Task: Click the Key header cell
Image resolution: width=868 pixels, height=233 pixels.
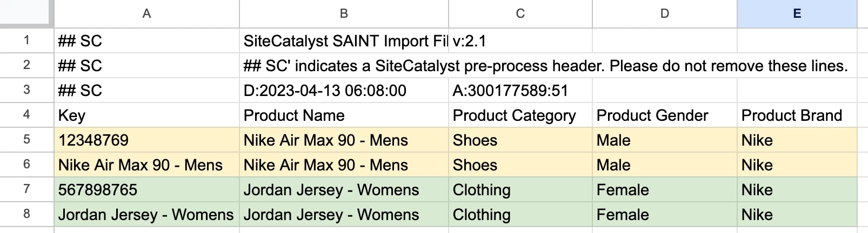Action: point(146,115)
